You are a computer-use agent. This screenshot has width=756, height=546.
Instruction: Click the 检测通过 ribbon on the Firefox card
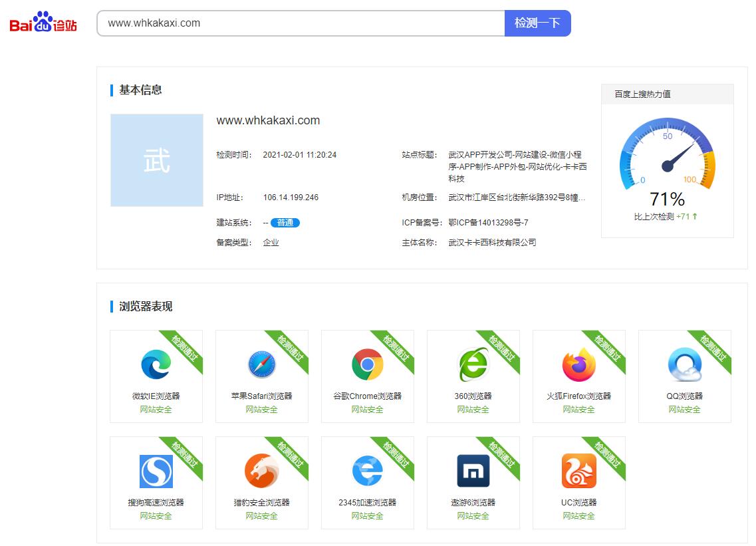608,348
